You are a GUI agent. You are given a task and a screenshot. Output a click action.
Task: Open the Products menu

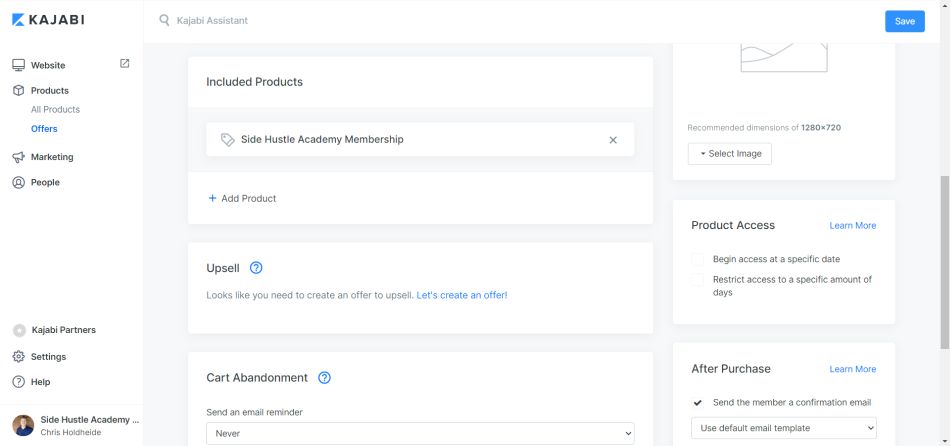coord(50,90)
